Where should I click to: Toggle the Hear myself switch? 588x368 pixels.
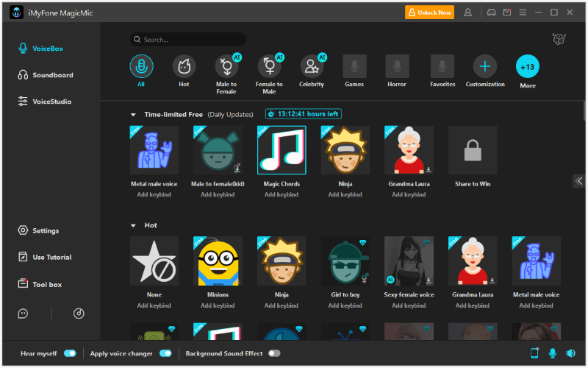(70, 353)
